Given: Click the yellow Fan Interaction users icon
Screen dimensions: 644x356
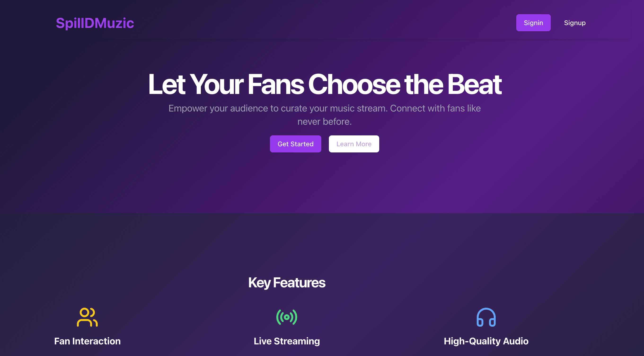Looking at the screenshot, I should [x=87, y=317].
